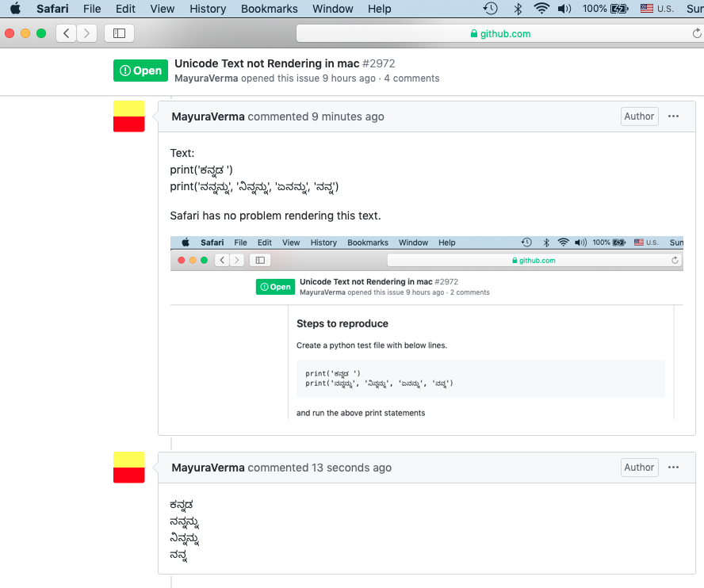Open MayuraVerma profile link in issue header

click(x=206, y=78)
